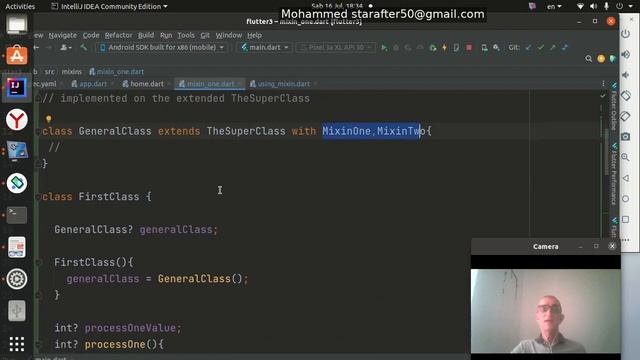
Task: Collapse the FirstClass() constructor fold marker
Action: 39,262
